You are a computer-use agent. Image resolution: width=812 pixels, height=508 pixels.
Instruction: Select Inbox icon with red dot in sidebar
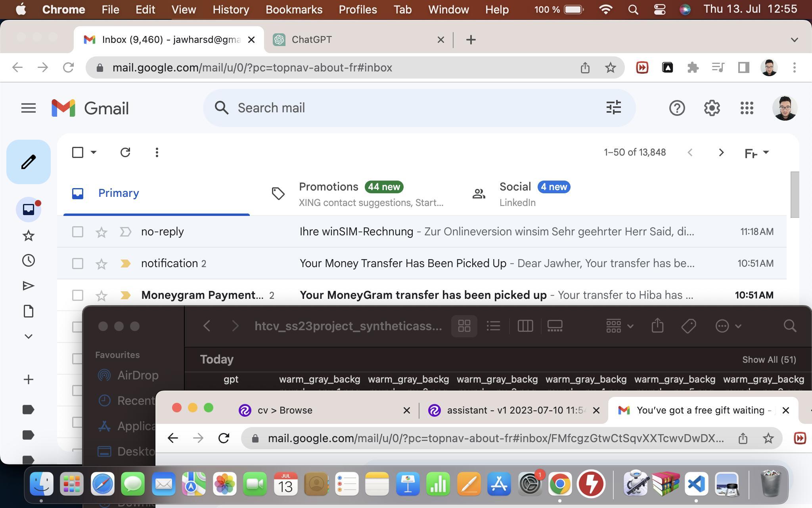[x=29, y=209]
